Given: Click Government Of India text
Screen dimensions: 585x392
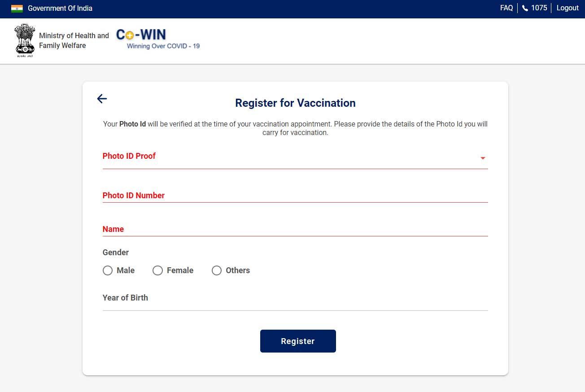Looking at the screenshot, I should (x=60, y=8).
